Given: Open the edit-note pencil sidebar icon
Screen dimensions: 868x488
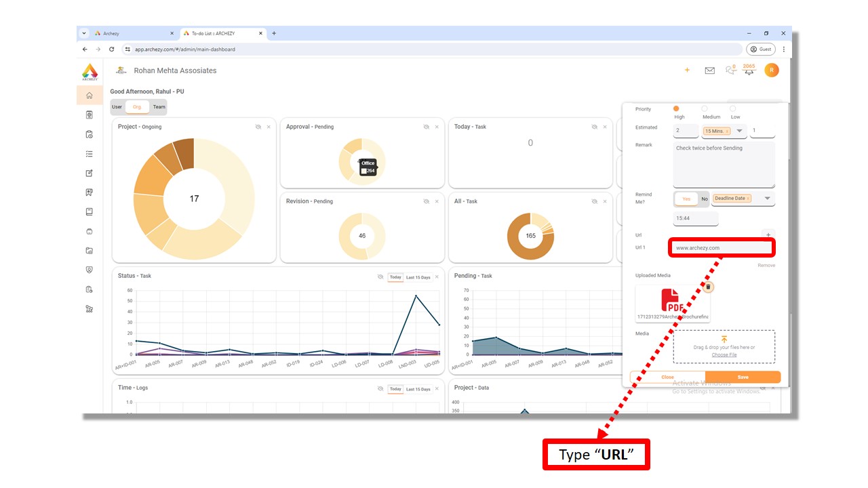Looking at the screenshot, I should click(90, 173).
